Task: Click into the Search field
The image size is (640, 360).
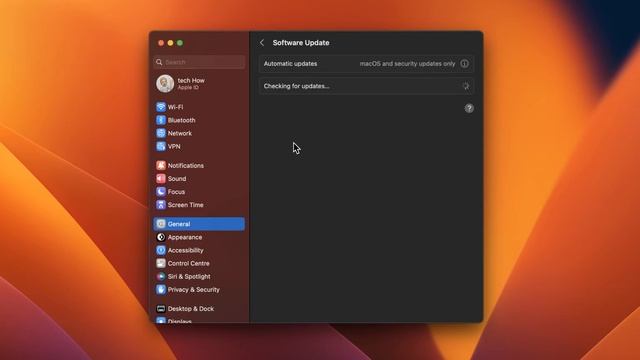Action: point(199,62)
